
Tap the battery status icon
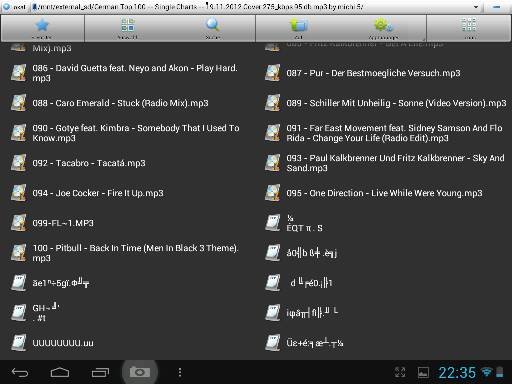click(499, 372)
